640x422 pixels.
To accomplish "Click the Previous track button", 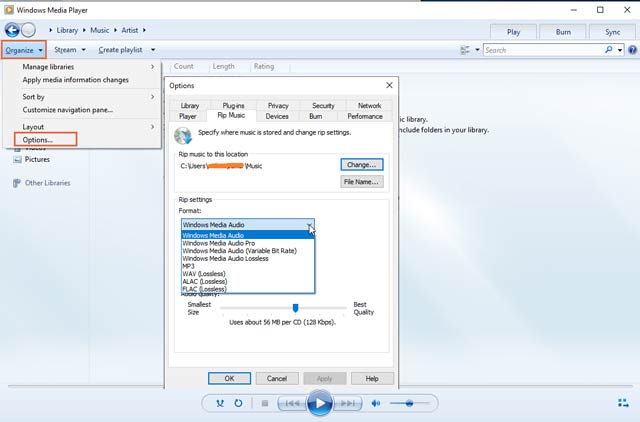I will point(292,403).
